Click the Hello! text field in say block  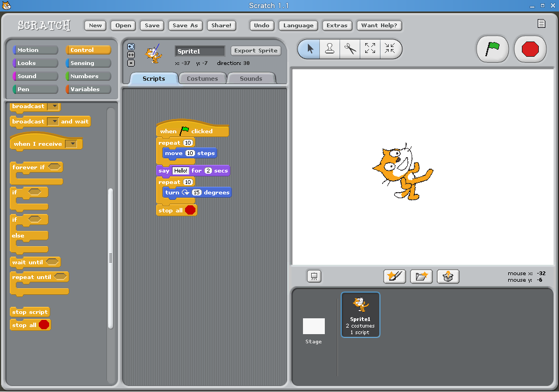(180, 171)
